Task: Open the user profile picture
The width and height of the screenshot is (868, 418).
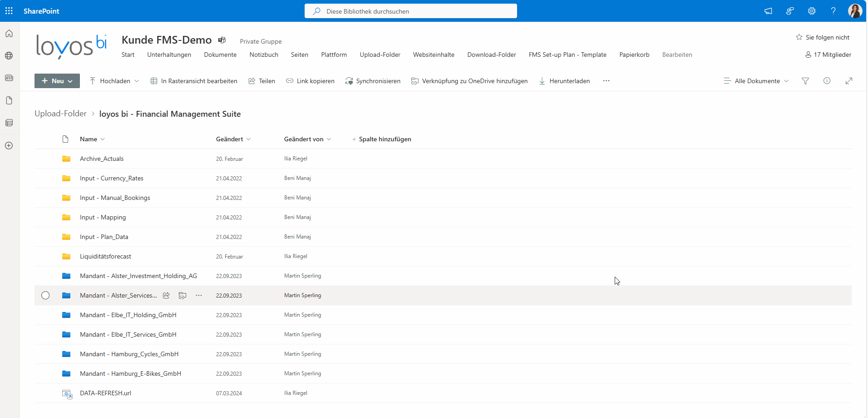Action: point(855,11)
